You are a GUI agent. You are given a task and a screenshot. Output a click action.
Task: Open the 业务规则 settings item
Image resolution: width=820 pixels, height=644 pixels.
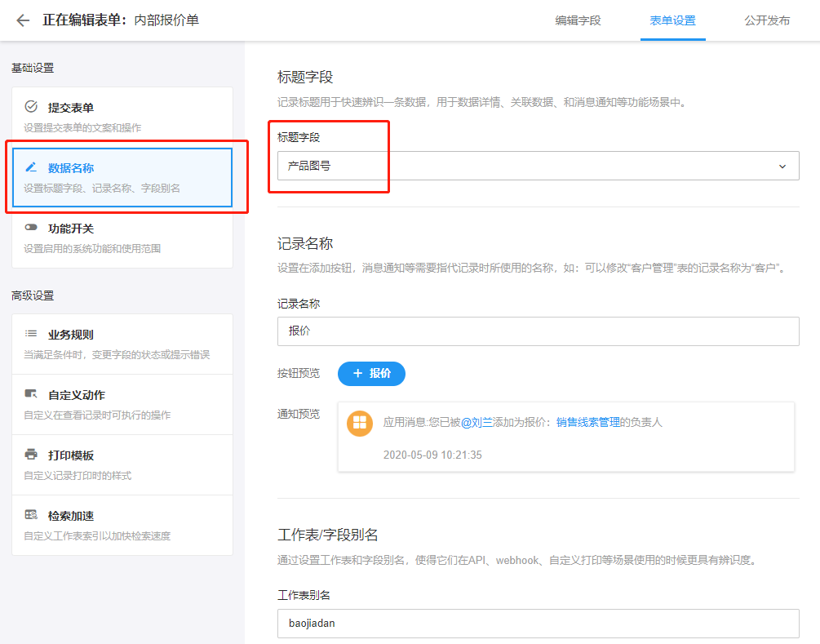pos(122,344)
